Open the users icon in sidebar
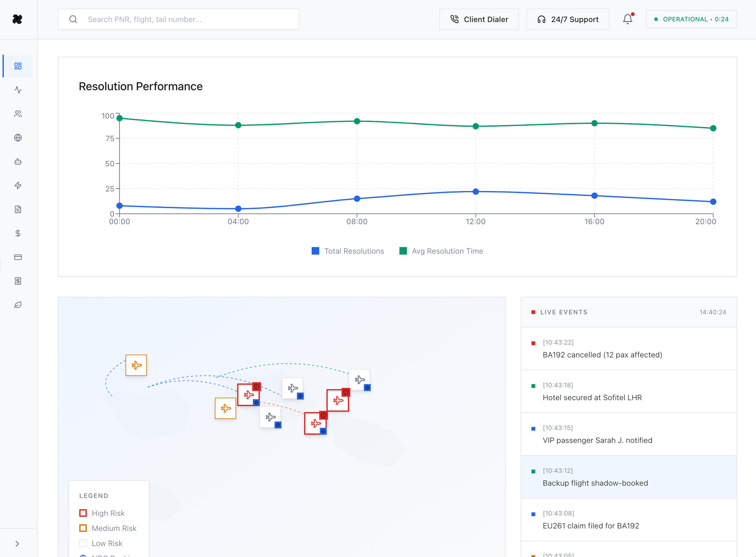Viewport: 756px width, 557px height. point(18,114)
